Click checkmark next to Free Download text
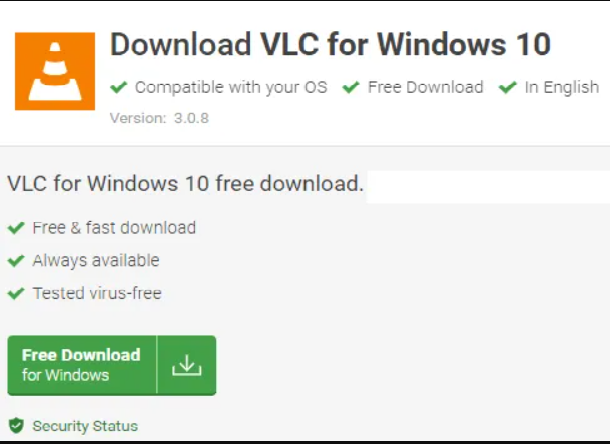 tap(351, 87)
